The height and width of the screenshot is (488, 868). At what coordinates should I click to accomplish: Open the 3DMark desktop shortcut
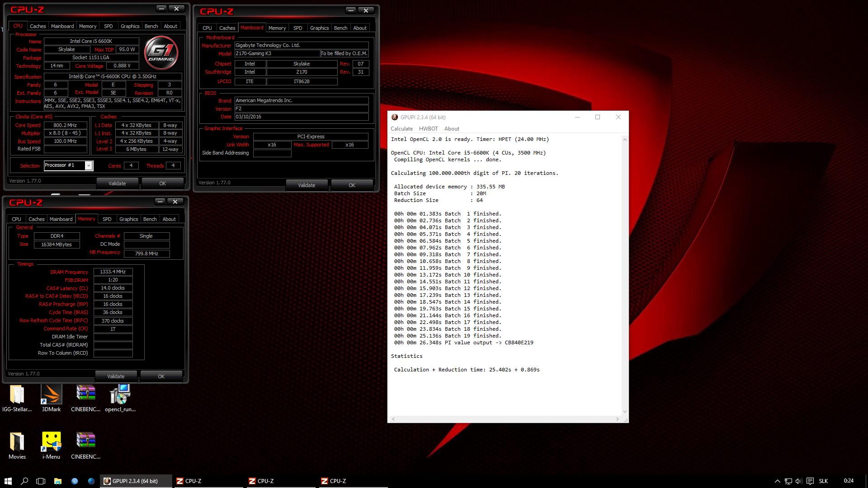[x=51, y=398]
